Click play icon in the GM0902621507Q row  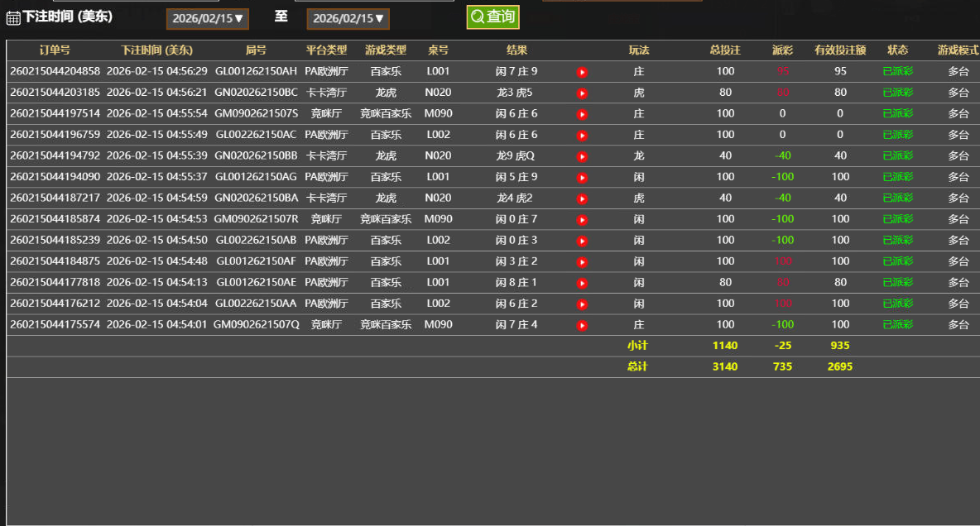(582, 325)
